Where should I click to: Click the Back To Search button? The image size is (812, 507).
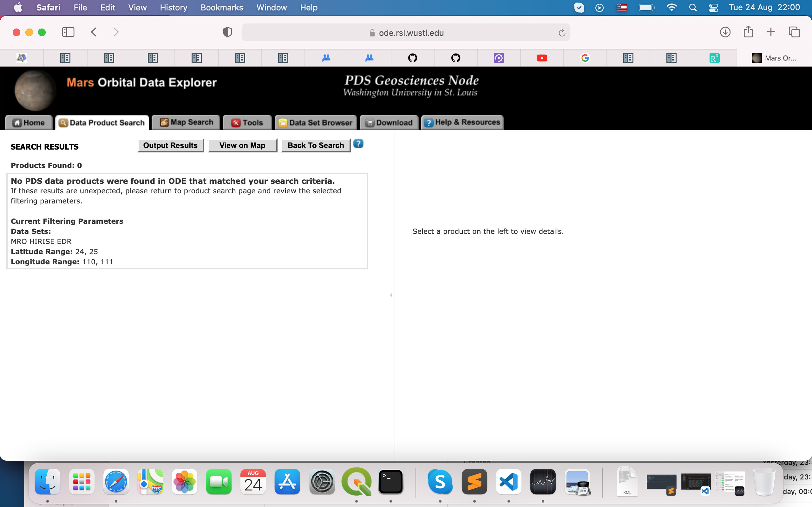point(315,145)
